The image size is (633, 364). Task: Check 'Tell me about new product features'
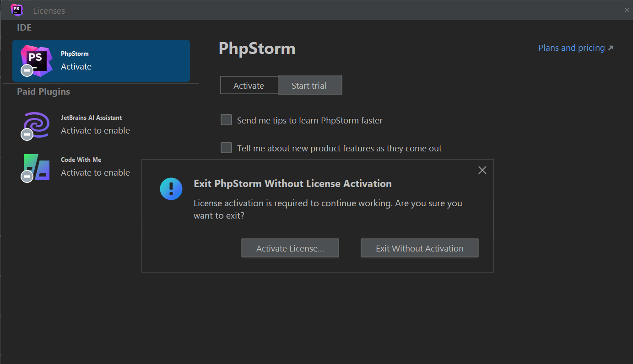pos(227,148)
